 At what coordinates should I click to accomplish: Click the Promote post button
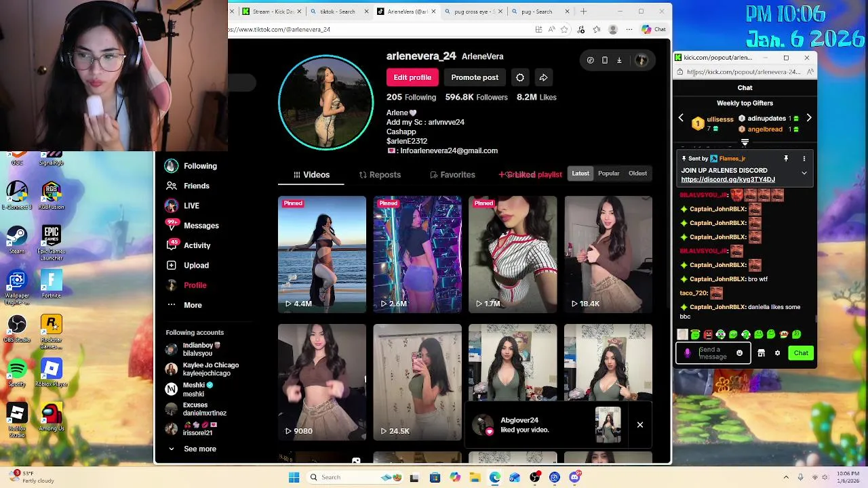(x=475, y=77)
